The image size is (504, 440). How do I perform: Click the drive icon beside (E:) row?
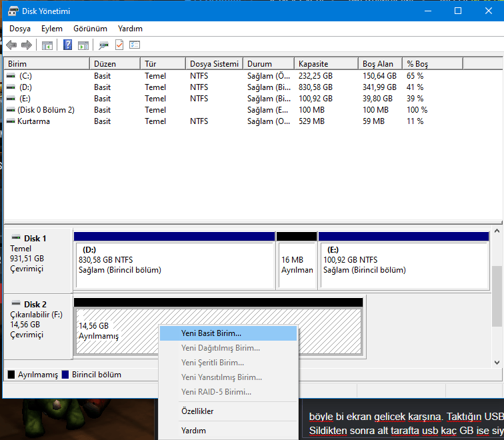tap(11, 99)
